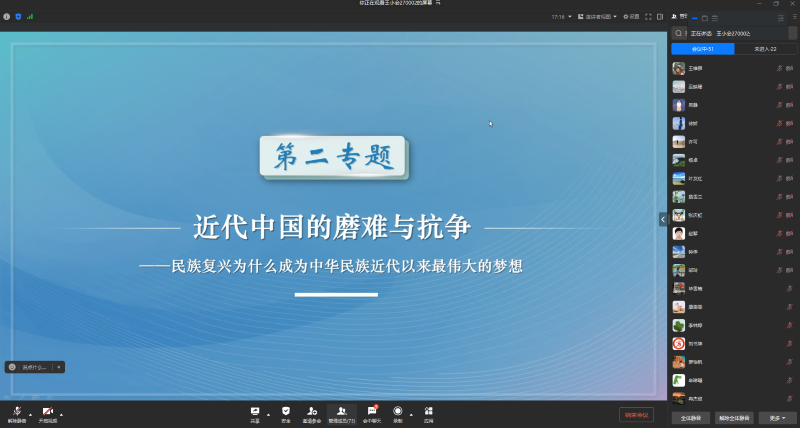Click the 安全 shield icon
800x428 pixels.
tap(285, 411)
